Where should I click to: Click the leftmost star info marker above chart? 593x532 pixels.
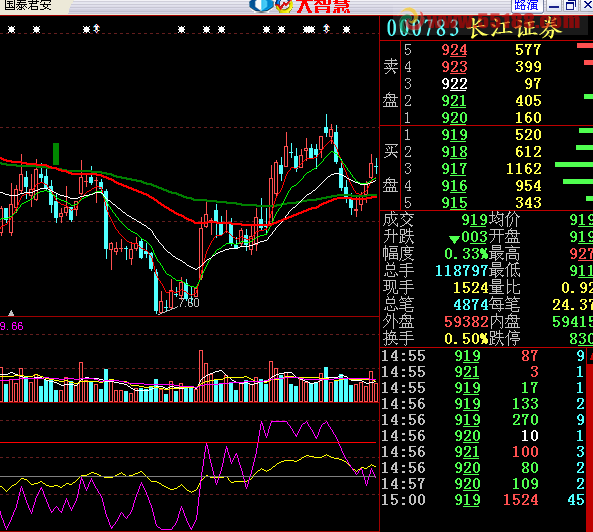coord(11,29)
